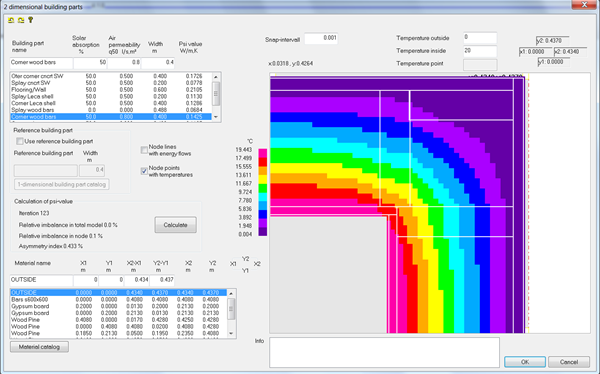Toggle Node lines with energy flows

point(144,150)
